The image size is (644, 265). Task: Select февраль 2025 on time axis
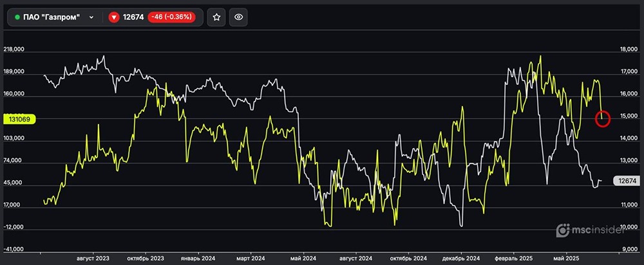[513, 259]
